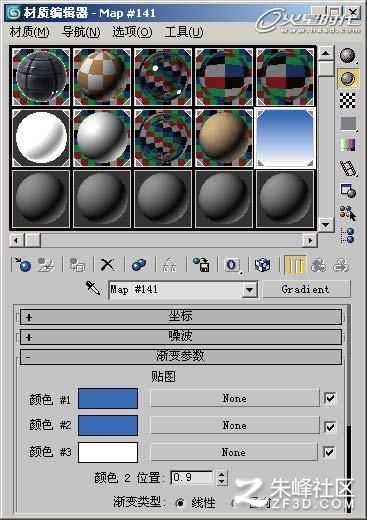The image size is (367, 520).
Task: Uncheck the 颜色 #2 map checkbox
Action: [x=330, y=427]
